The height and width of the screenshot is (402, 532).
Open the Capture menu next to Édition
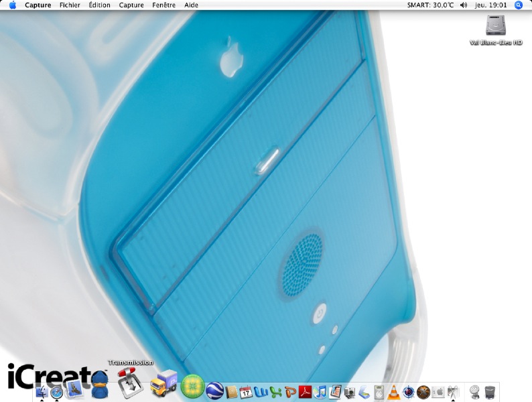(x=131, y=5)
